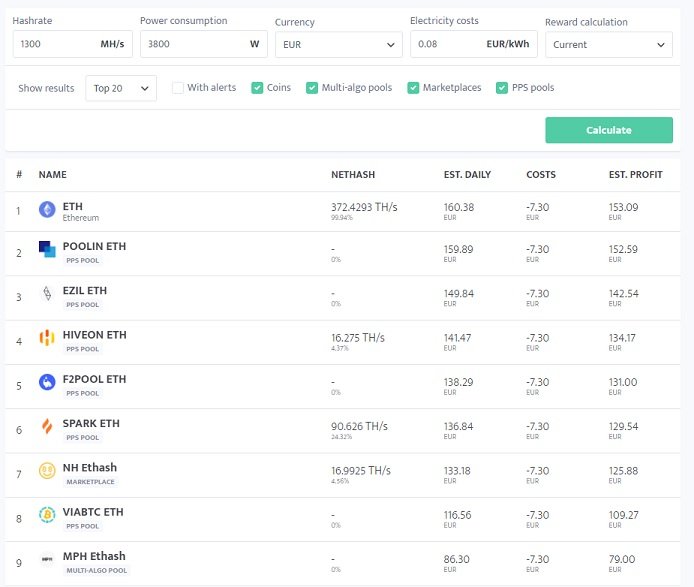The height and width of the screenshot is (587, 694).
Task: Click the 152.59 estimated profit value
Action: click(623, 249)
